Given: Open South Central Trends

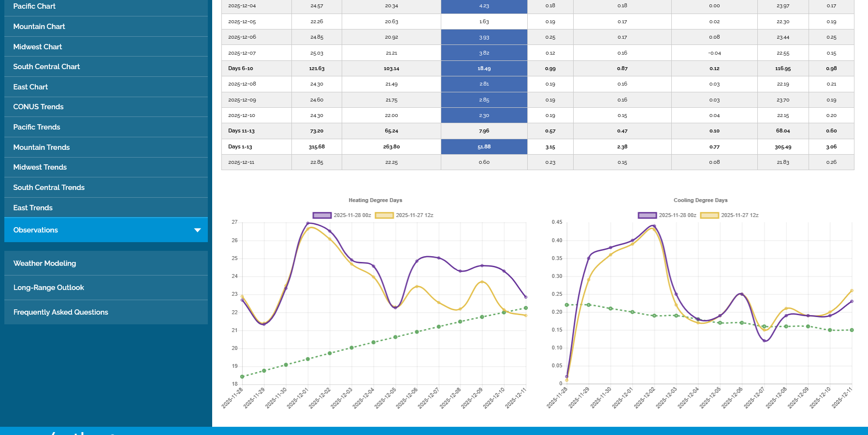Looking at the screenshot, I should click(x=49, y=188).
